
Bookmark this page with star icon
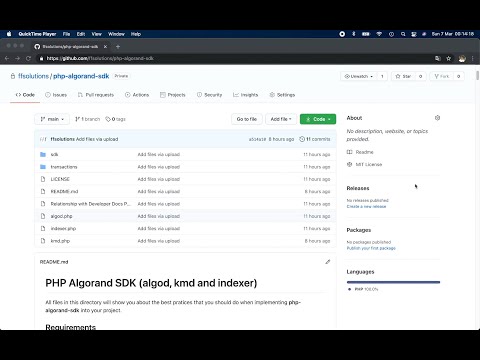coord(449,58)
